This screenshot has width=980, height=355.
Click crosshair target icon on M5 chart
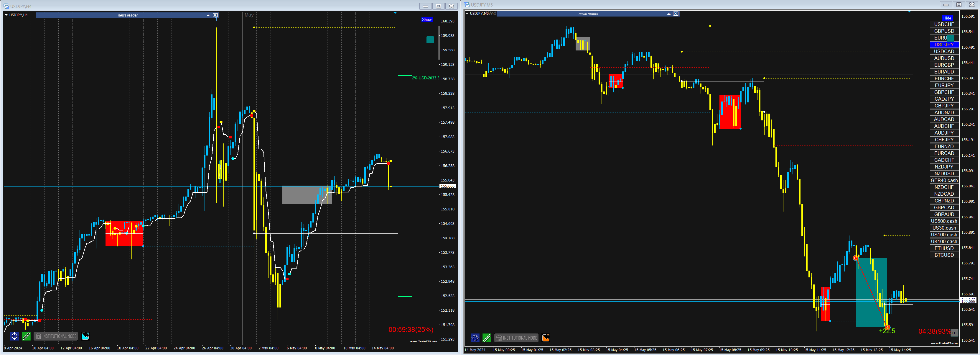click(475, 338)
